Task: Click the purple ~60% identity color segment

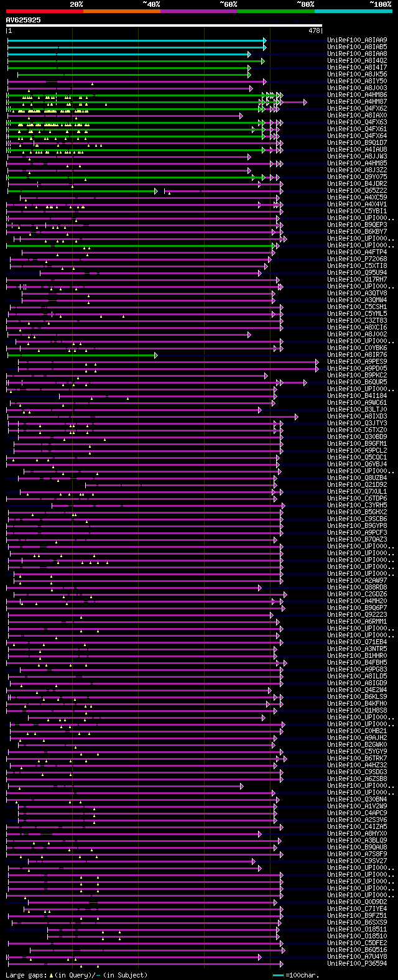Action: 199,11
